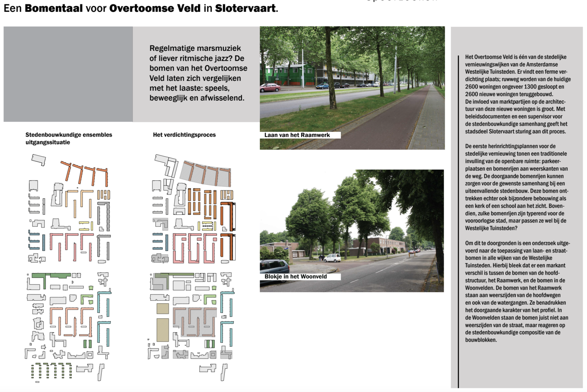Click the densification process site plan map
Screen dimensions: 587x392
click(192, 268)
